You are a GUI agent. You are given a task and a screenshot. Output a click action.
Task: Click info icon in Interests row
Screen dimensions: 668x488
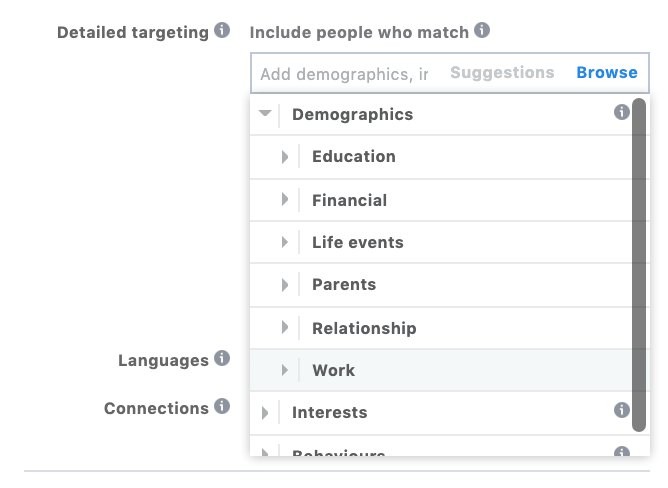point(621,410)
